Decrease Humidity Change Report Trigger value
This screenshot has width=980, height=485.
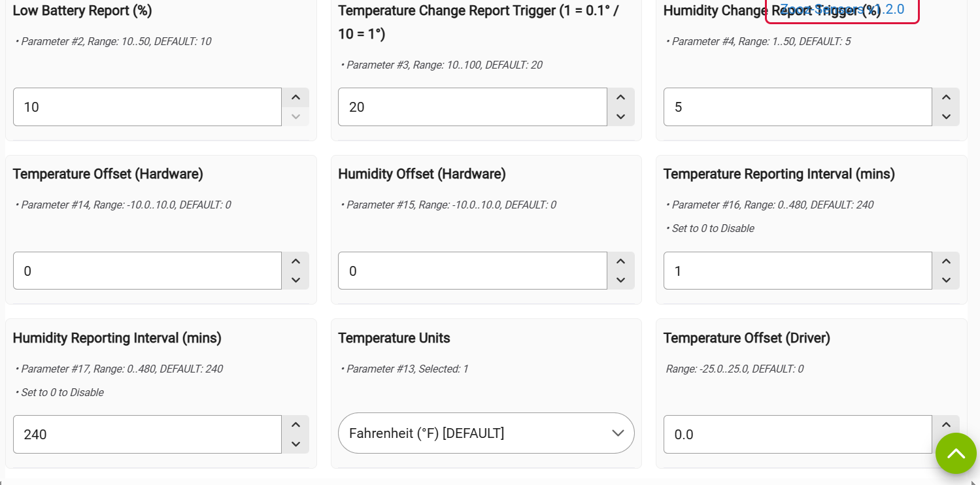coord(945,116)
